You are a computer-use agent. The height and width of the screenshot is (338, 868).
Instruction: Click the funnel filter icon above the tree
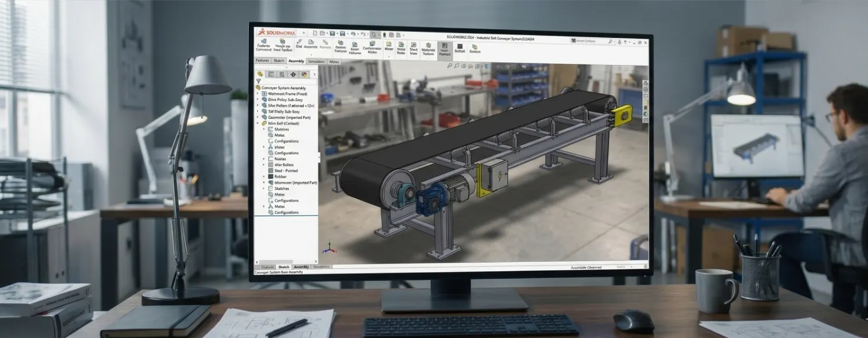click(258, 81)
